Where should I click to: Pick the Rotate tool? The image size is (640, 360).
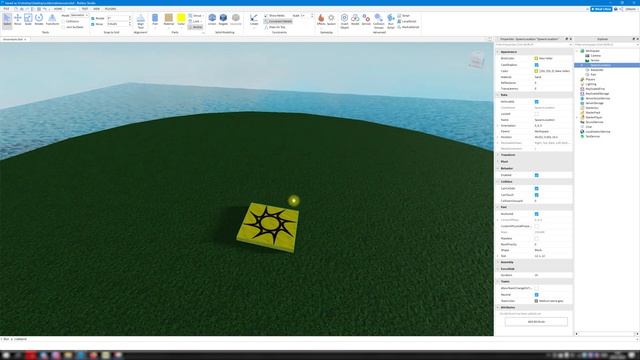[39, 20]
